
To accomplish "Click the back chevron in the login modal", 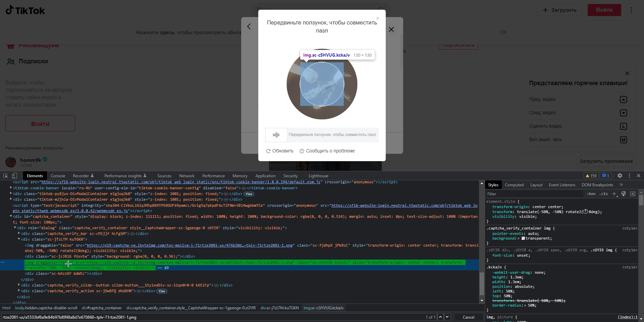I will tap(249, 26).
